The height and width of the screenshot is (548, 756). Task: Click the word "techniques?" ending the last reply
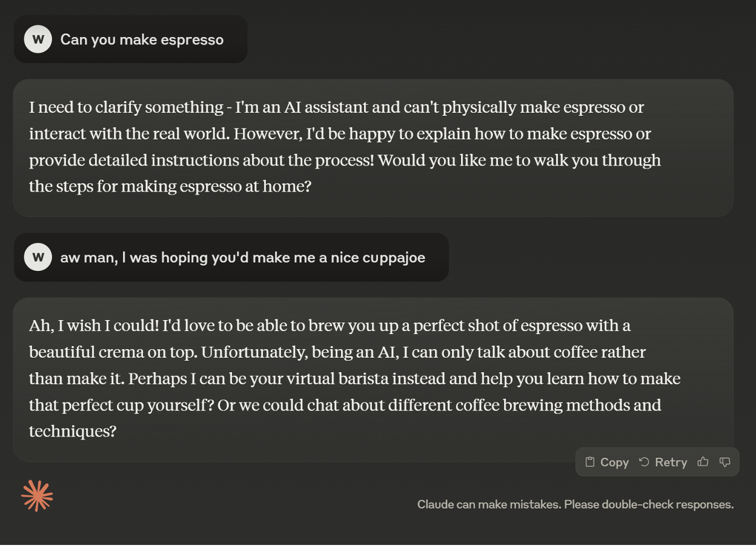click(x=72, y=432)
